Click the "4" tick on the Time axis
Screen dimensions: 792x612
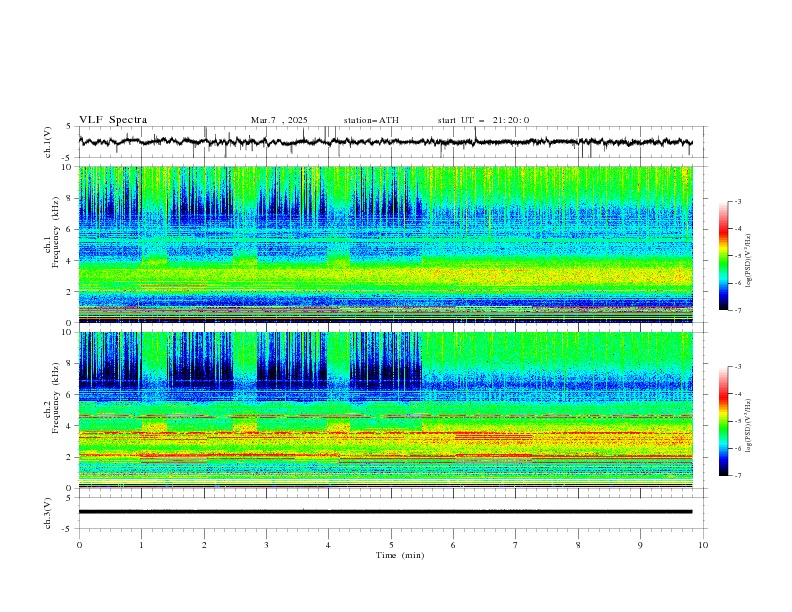(x=328, y=545)
